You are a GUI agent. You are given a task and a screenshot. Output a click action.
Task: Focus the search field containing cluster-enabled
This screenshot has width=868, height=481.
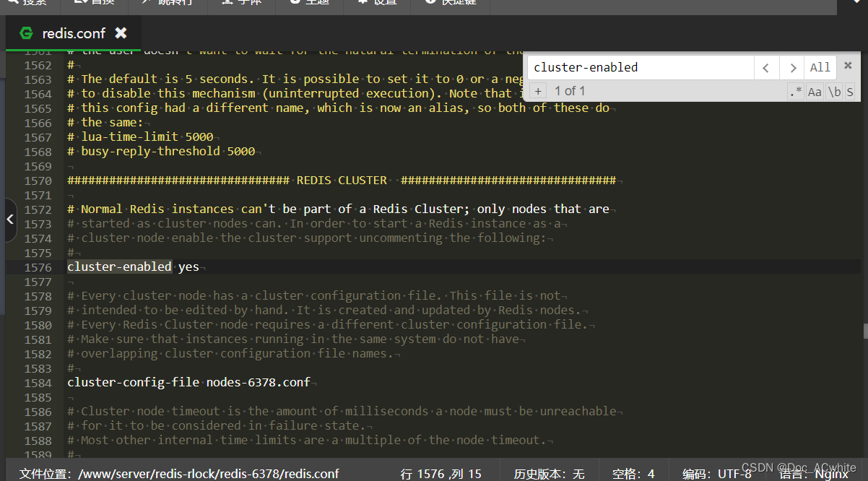click(641, 67)
